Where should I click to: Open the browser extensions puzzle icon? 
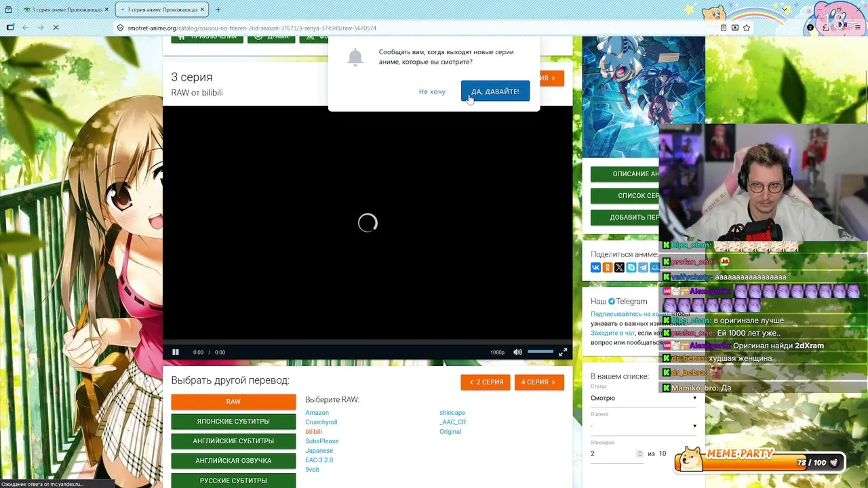(826, 28)
